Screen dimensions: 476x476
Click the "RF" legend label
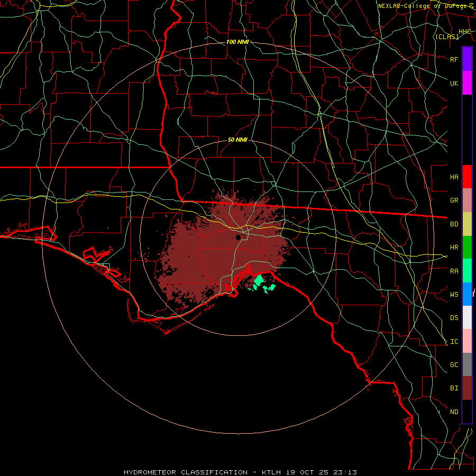point(454,59)
